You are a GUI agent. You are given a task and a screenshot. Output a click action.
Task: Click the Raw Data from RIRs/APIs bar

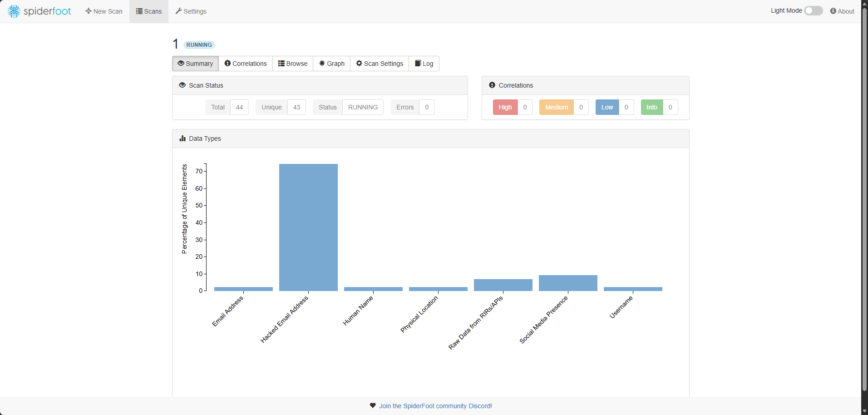click(x=503, y=285)
